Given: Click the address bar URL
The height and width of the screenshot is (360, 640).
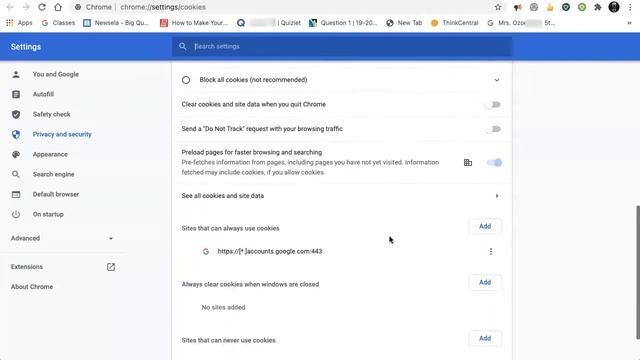Looking at the screenshot, I should (163, 7).
